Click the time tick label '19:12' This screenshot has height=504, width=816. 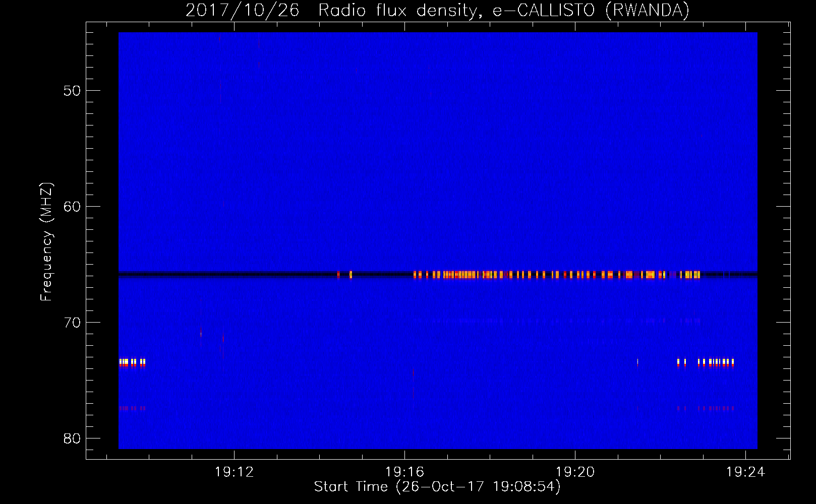[234, 472]
